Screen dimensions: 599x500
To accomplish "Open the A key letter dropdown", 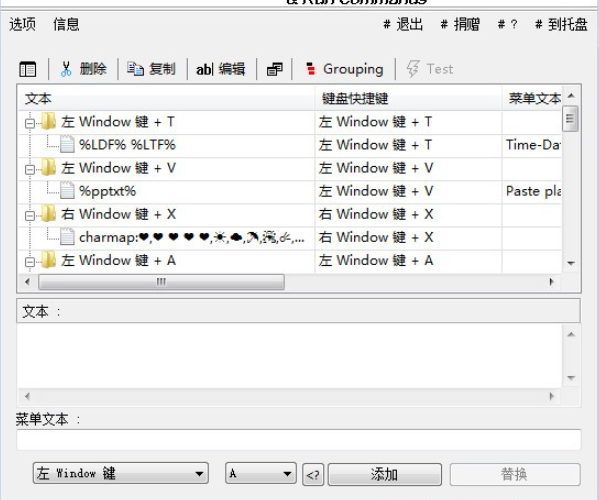I will tap(261, 474).
